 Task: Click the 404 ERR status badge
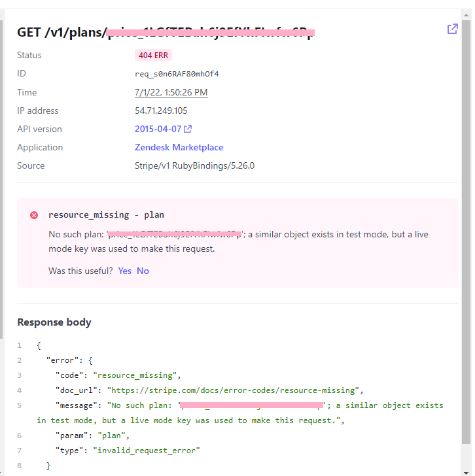tap(153, 56)
